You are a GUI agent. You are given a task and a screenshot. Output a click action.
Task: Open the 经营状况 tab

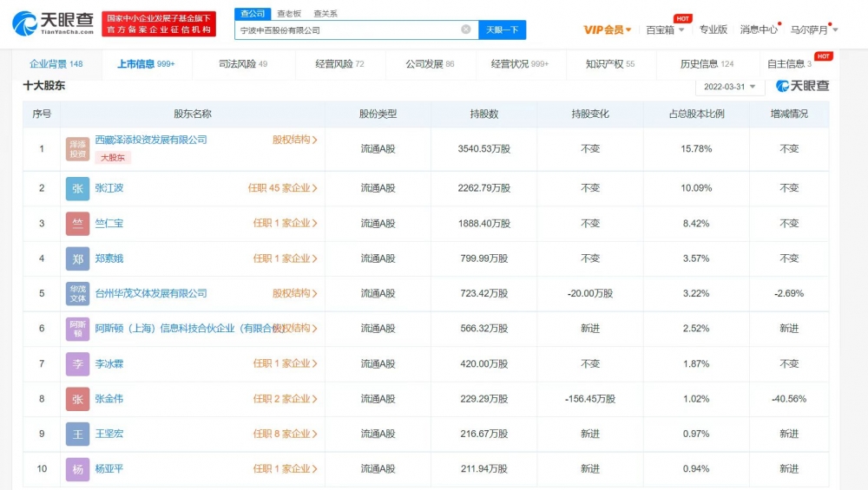[520, 64]
